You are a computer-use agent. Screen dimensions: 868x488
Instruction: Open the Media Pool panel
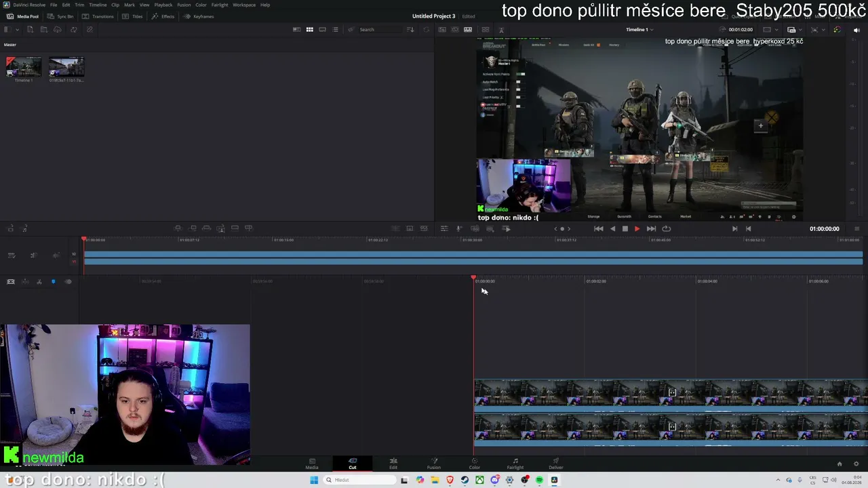click(x=23, y=16)
